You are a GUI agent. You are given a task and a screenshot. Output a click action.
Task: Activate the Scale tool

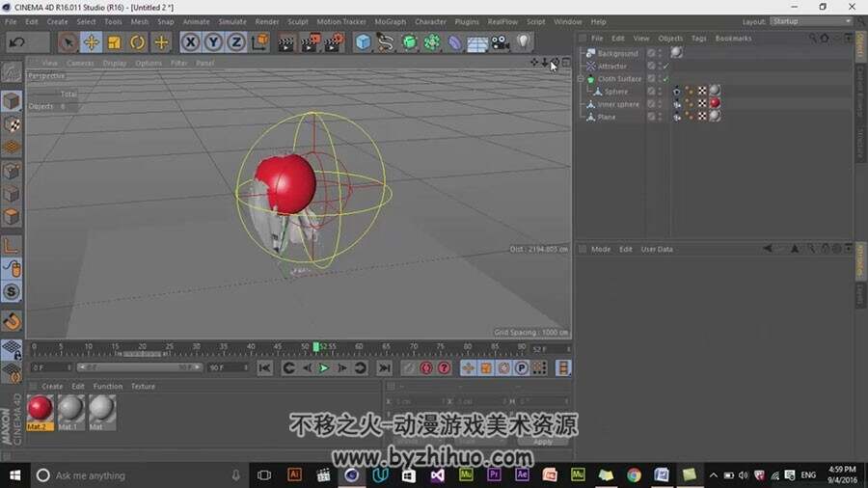[115, 42]
